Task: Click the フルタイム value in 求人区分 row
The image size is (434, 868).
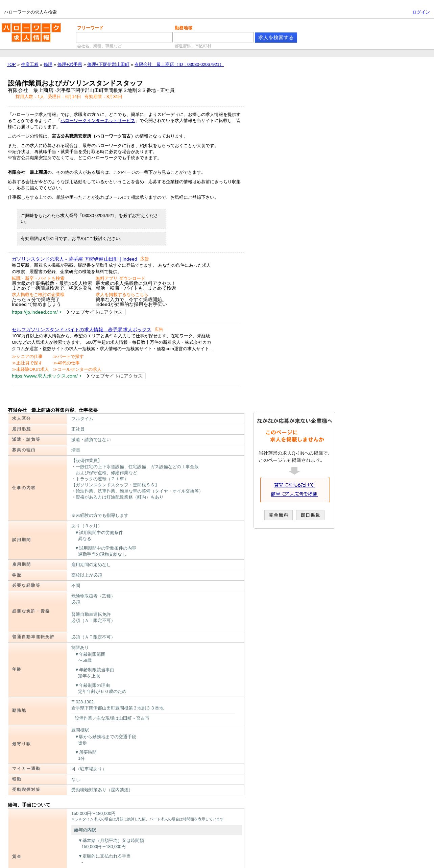Action: pyautogui.click(x=82, y=419)
